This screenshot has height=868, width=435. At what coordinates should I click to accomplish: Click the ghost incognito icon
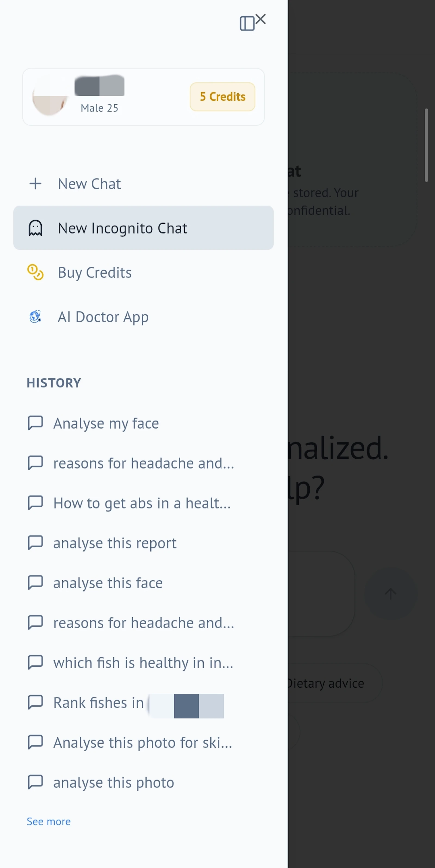click(35, 228)
